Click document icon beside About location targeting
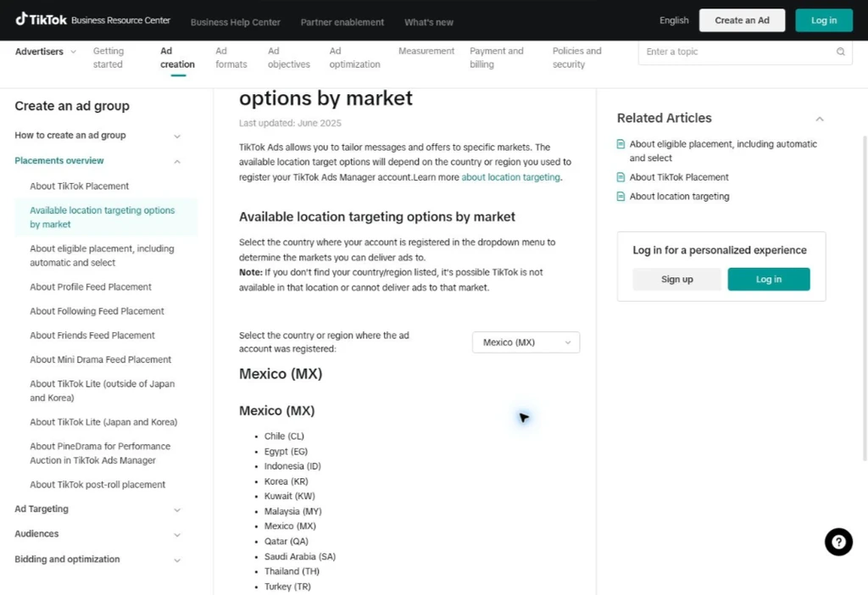The height and width of the screenshot is (595, 868). tap(620, 197)
